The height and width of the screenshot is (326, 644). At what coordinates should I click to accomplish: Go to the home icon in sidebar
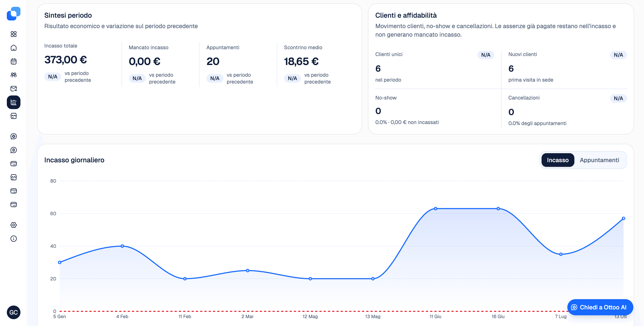(x=13, y=48)
